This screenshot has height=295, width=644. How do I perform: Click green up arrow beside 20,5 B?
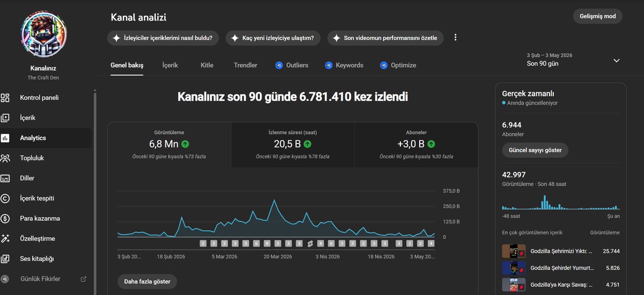point(308,144)
